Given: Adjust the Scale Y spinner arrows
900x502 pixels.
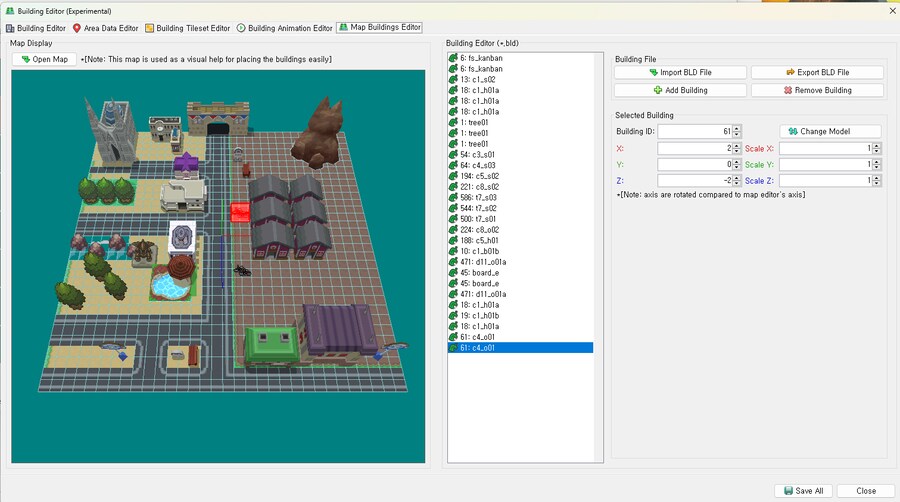Looking at the screenshot, I should tap(876, 164).
